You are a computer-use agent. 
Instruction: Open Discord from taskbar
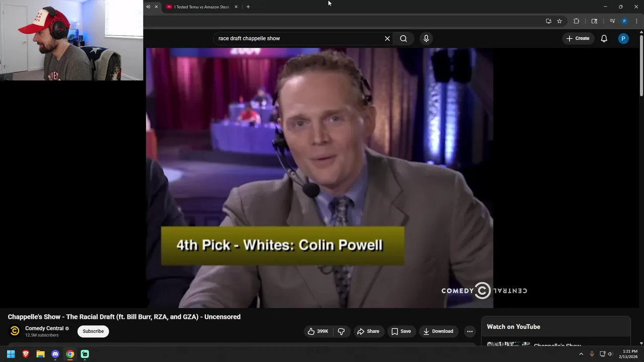click(55, 354)
